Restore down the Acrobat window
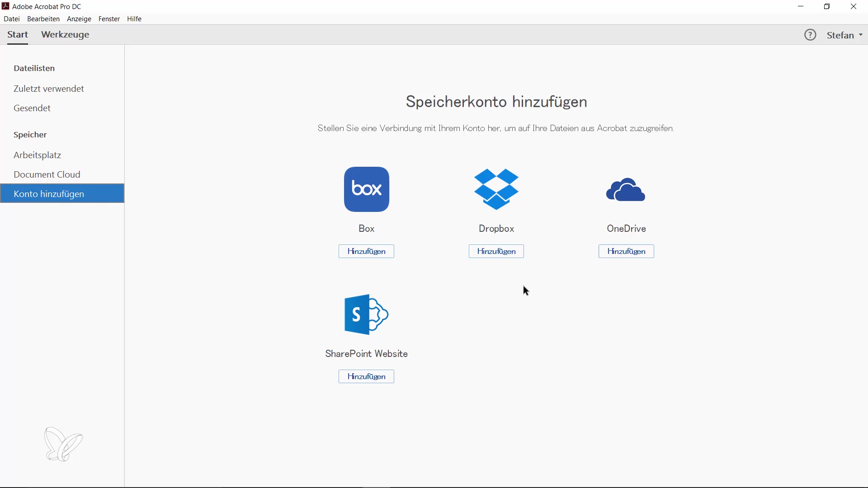The height and width of the screenshot is (488, 868). (x=827, y=6)
